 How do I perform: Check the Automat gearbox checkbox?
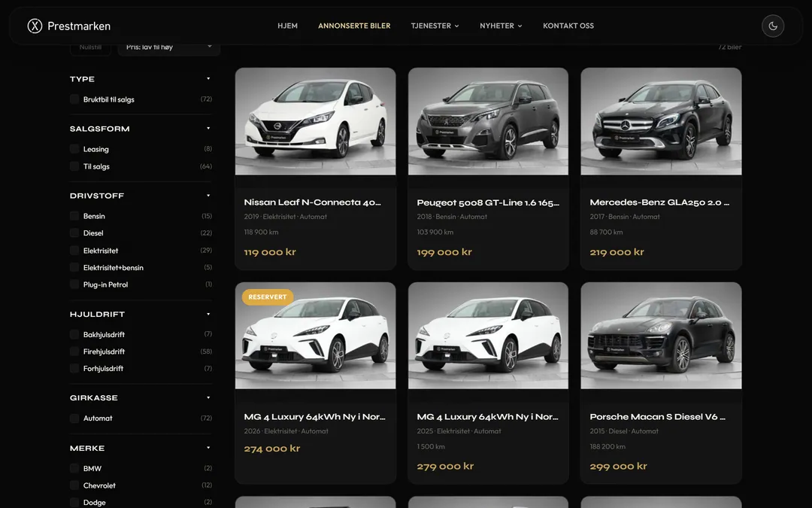(x=74, y=418)
